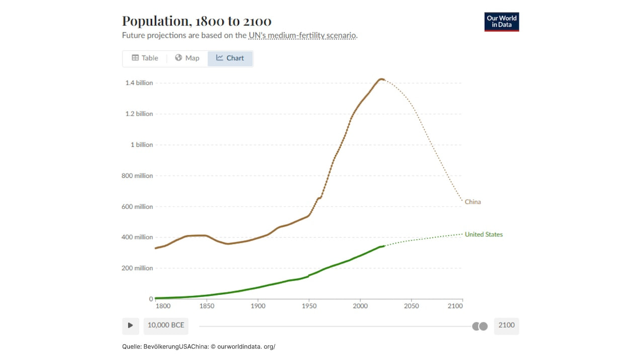Select the currently active Chart tab
The width and height of the screenshot is (644, 362).
tap(230, 58)
